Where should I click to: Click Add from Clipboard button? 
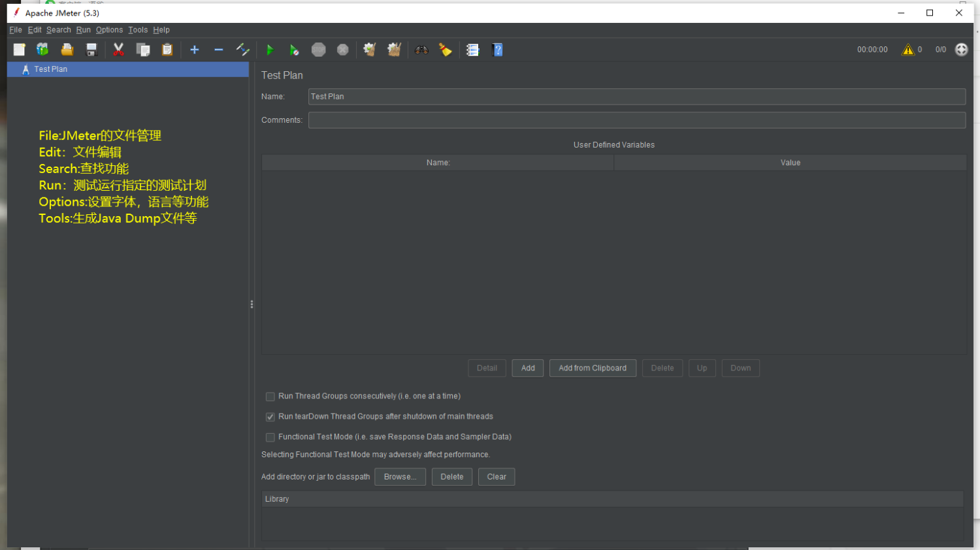pyautogui.click(x=593, y=368)
